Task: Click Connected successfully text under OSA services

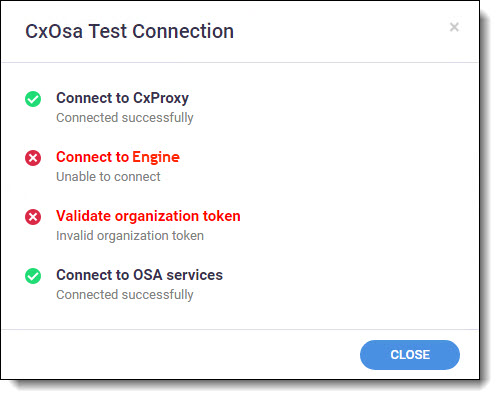Action: [125, 295]
